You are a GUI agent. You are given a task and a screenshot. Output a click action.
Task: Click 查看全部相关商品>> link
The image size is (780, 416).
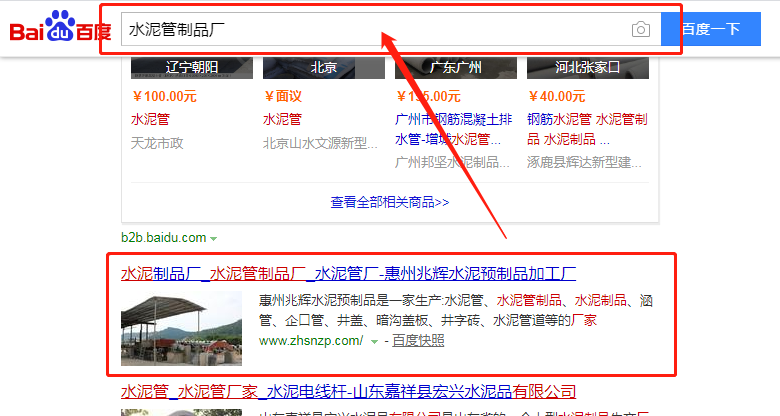pos(389,202)
